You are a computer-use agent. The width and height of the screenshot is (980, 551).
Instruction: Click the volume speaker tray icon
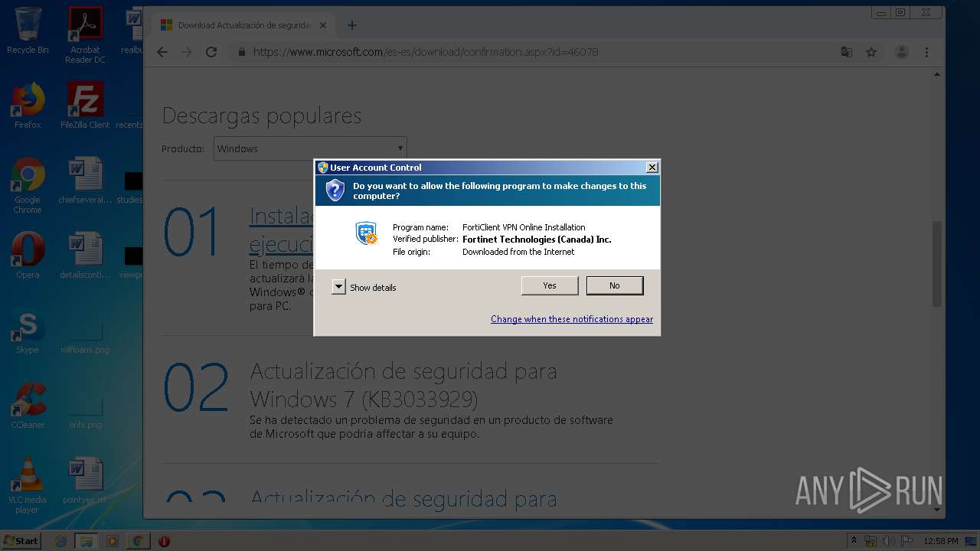click(x=889, y=541)
